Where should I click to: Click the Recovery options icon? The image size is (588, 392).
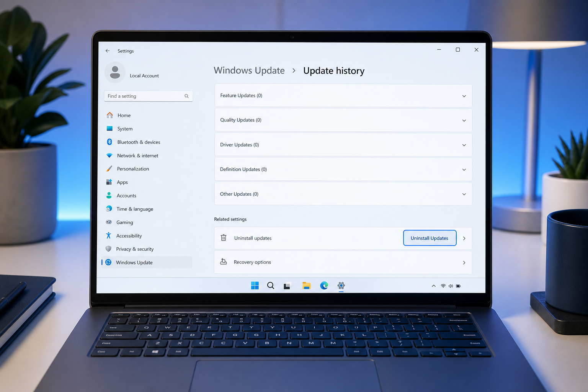point(224,262)
